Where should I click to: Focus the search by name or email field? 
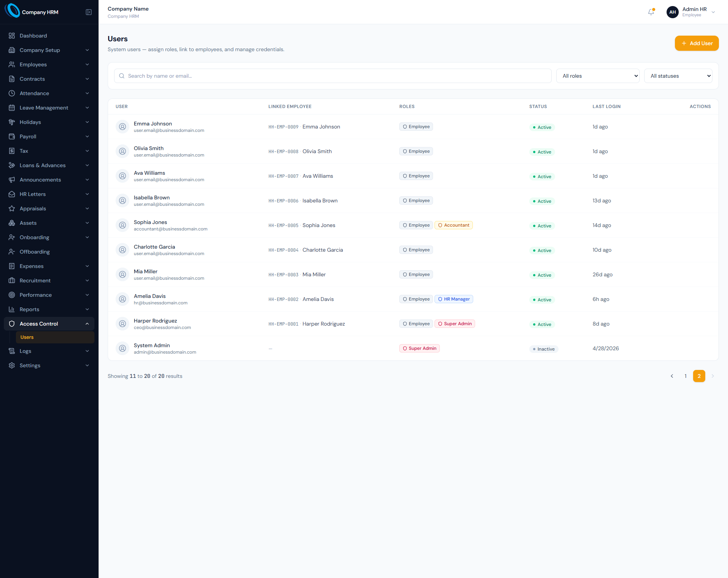(333, 76)
